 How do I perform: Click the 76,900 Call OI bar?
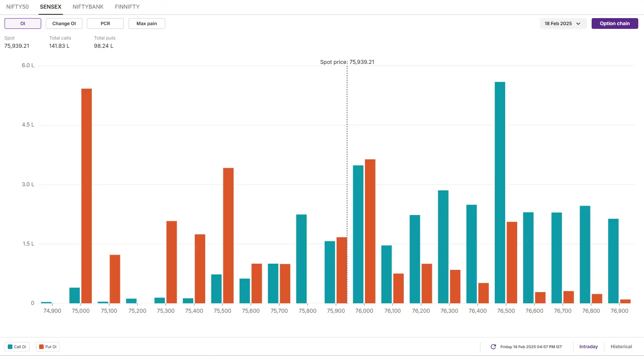[x=613, y=261]
